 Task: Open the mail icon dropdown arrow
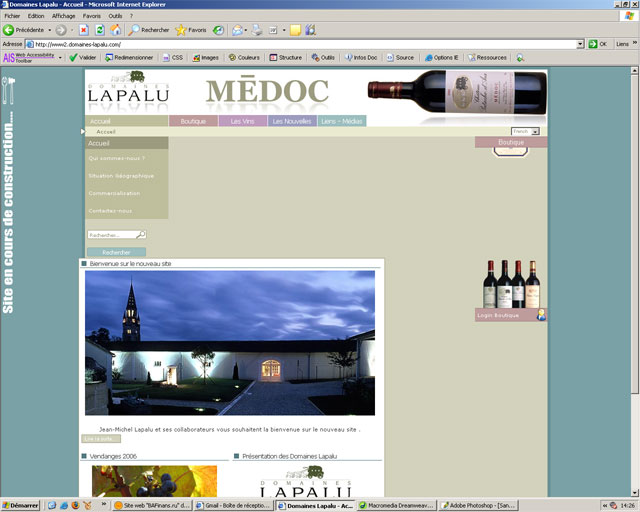246,30
